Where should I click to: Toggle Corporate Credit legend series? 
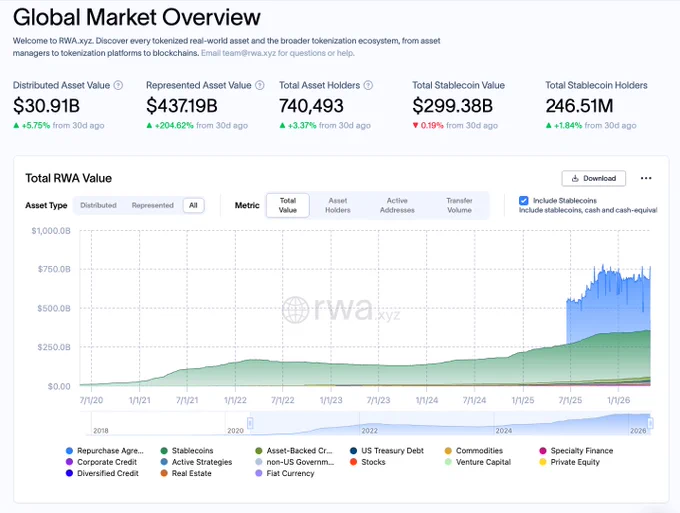(101, 462)
